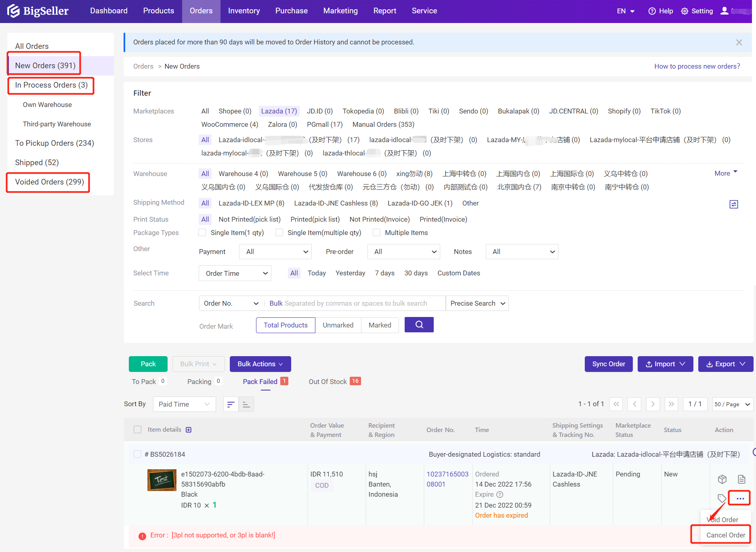
Task: Open the Report menu
Action: (x=385, y=11)
